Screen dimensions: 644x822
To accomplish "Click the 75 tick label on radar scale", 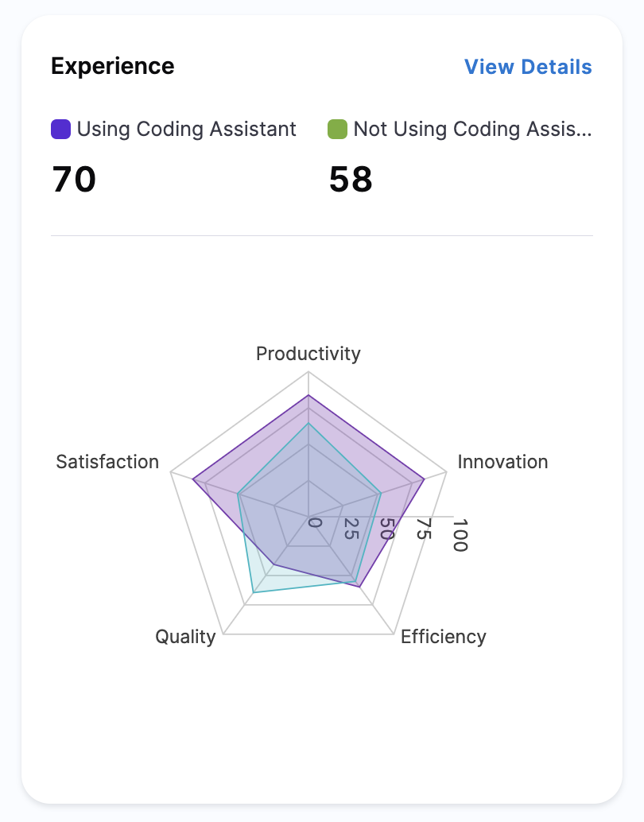I will [424, 529].
